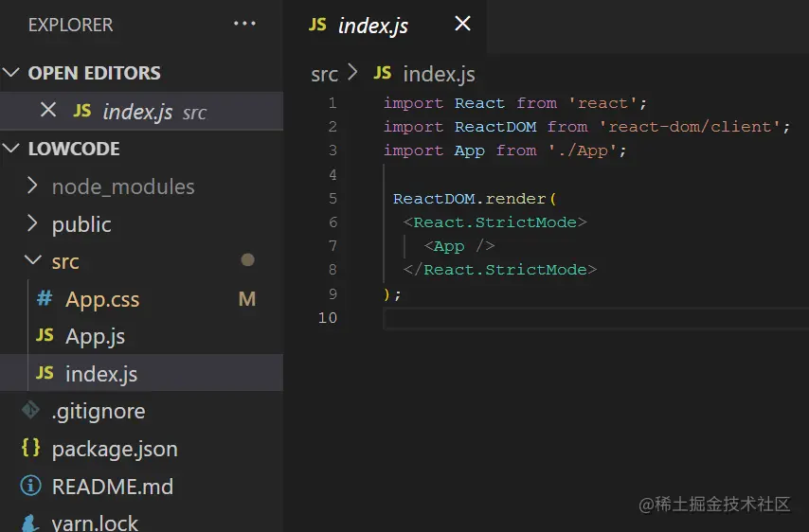The width and height of the screenshot is (809, 532).
Task: Open the .gitignore file
Action: click(x=141, y=411)
